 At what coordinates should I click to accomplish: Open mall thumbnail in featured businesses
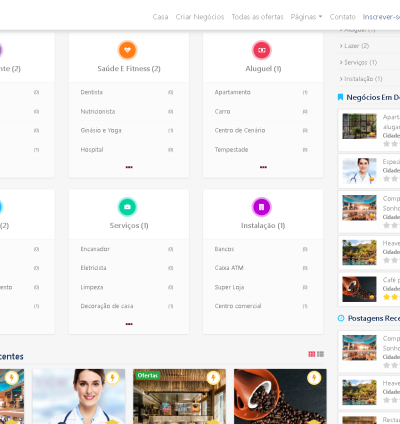[x=359, y=208]
